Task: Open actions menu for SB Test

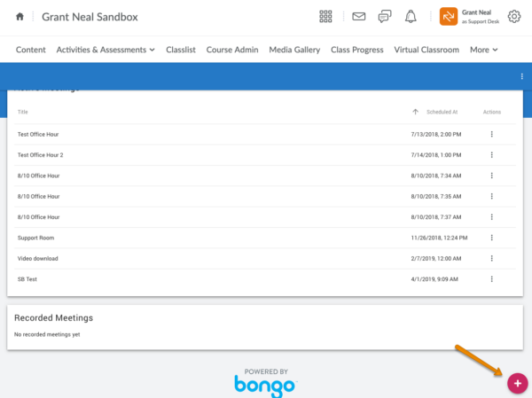Action: pos(491,279)
